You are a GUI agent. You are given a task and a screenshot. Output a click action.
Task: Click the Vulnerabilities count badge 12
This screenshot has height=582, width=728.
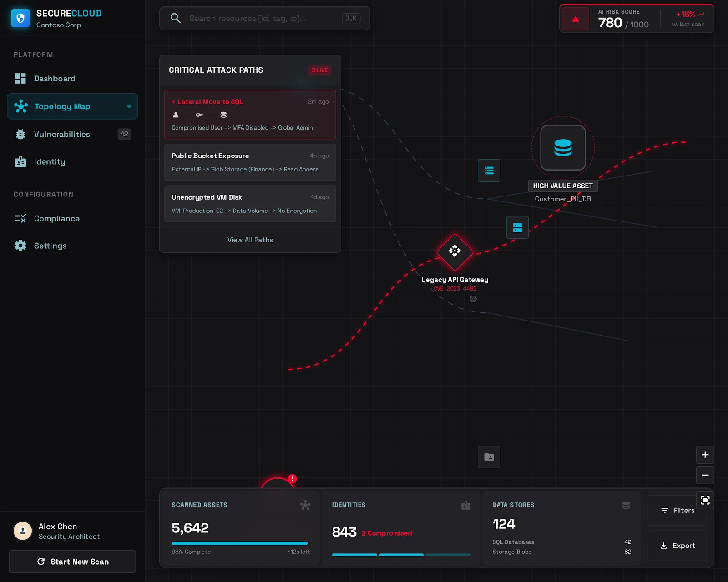point(125,134)
